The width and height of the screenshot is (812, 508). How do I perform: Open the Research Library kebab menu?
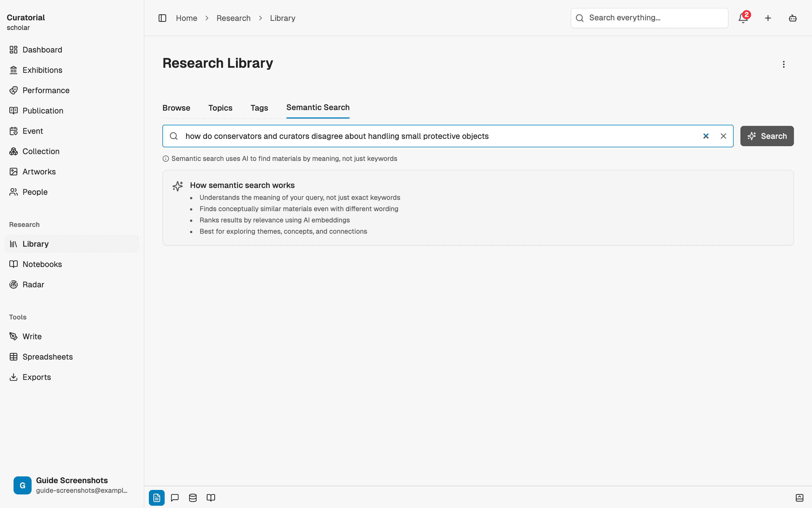784,64
